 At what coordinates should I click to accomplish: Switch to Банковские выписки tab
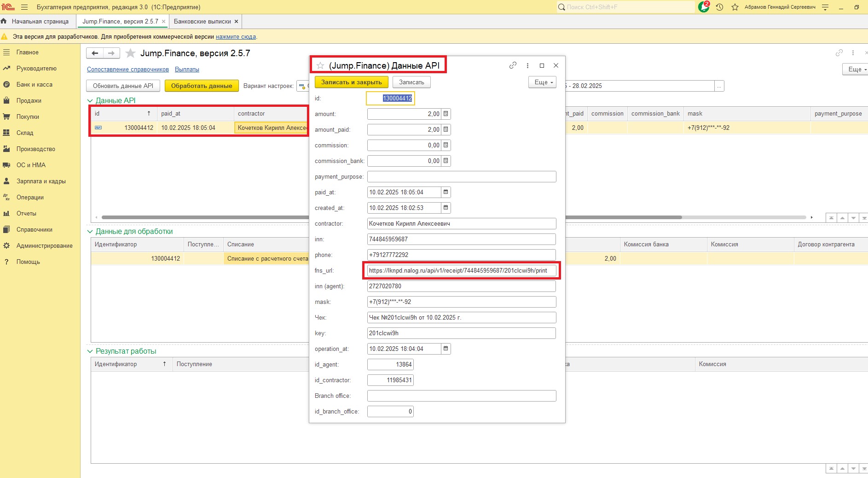click(202, 21)
